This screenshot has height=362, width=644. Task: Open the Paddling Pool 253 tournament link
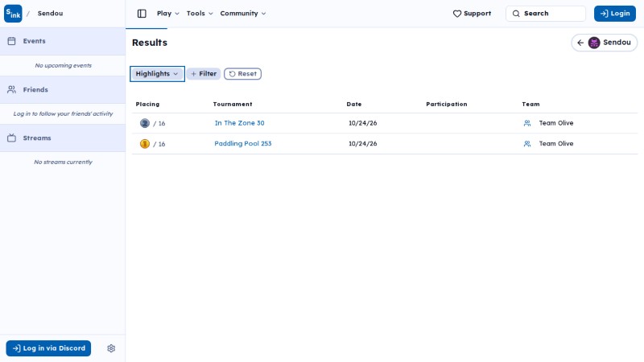point(243,144)
